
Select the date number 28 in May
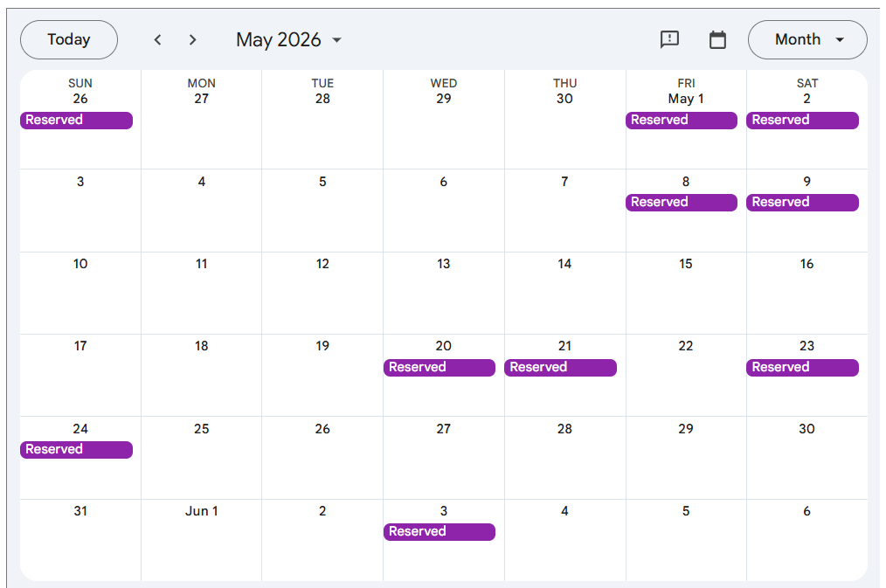(564, 429)
